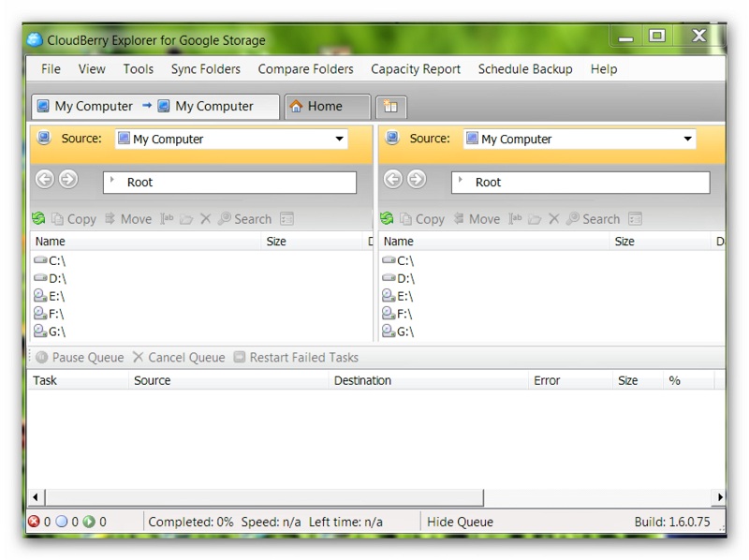The image size is (749, 560).
Task: Open the left Source dropdown
Action: pyautogui.click(x=339, y=139)
